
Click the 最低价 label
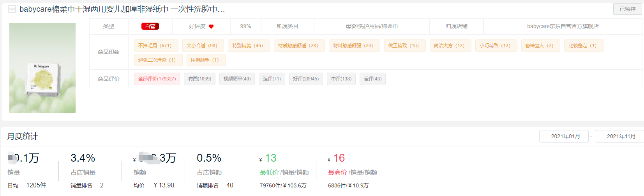(269, 173)
